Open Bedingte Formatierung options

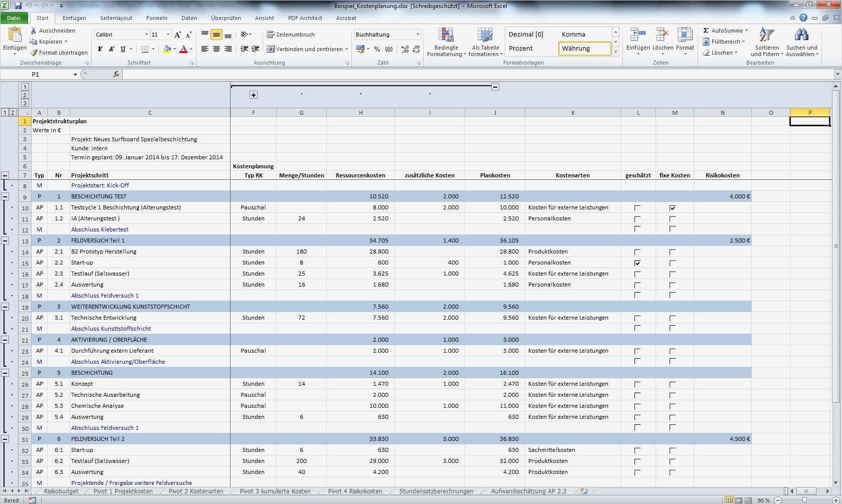tap(446, 43)
